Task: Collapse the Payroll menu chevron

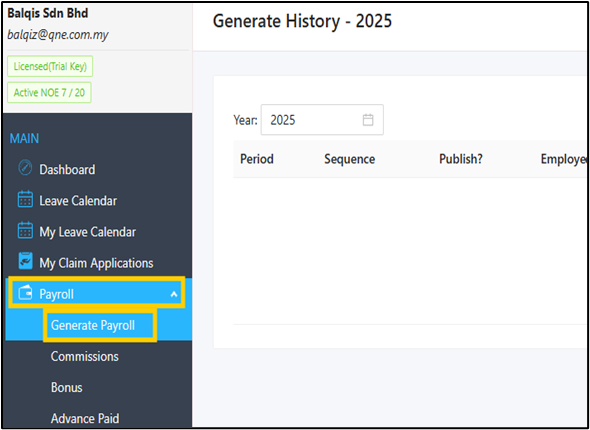Action: point(174,294)
